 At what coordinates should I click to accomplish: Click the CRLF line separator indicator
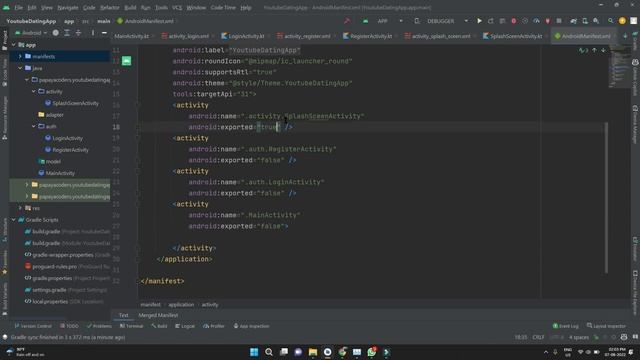point(538,337)
